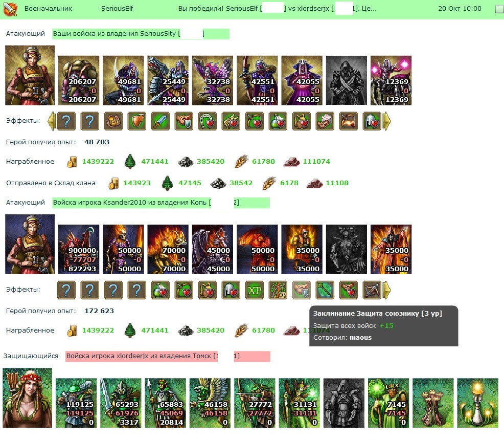This screenshot has width=504, height=440.
Task: Click the green staff spell effect icon
Action: click(325, 290)
